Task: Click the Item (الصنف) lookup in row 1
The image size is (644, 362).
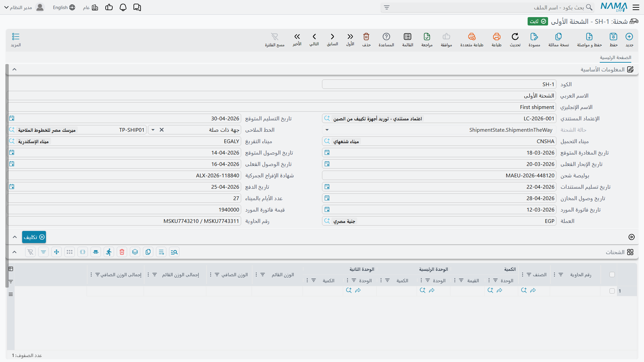Action: point(524,290)
